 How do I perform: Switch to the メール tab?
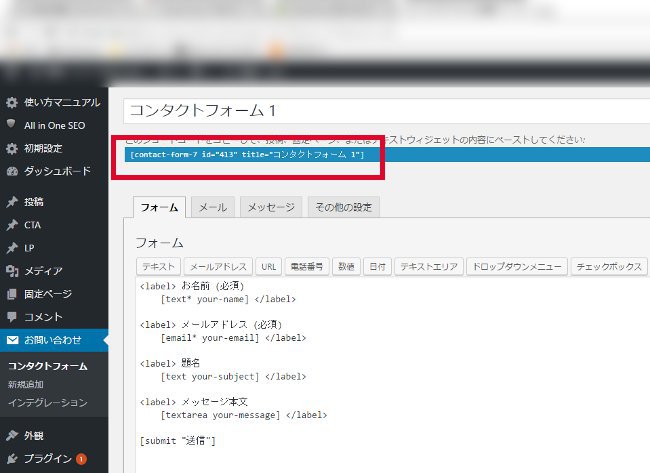point(211,207)
